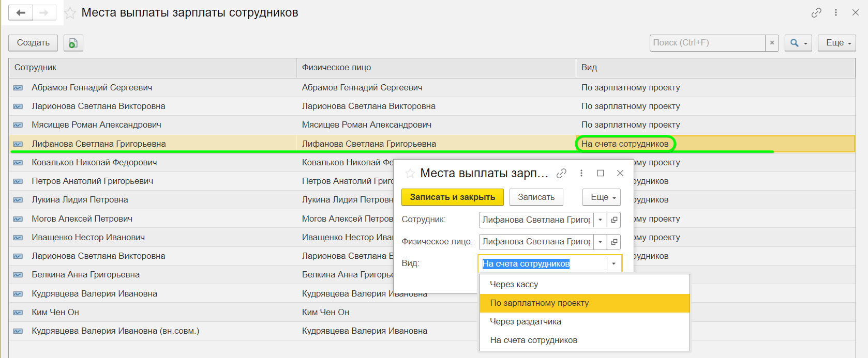Select Лукина Лидия Петровна in Сотрудник column

pos(80,200)
